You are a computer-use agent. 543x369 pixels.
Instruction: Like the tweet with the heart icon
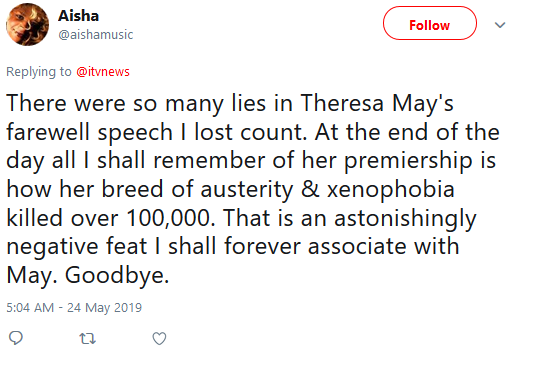tap(159, 338)
